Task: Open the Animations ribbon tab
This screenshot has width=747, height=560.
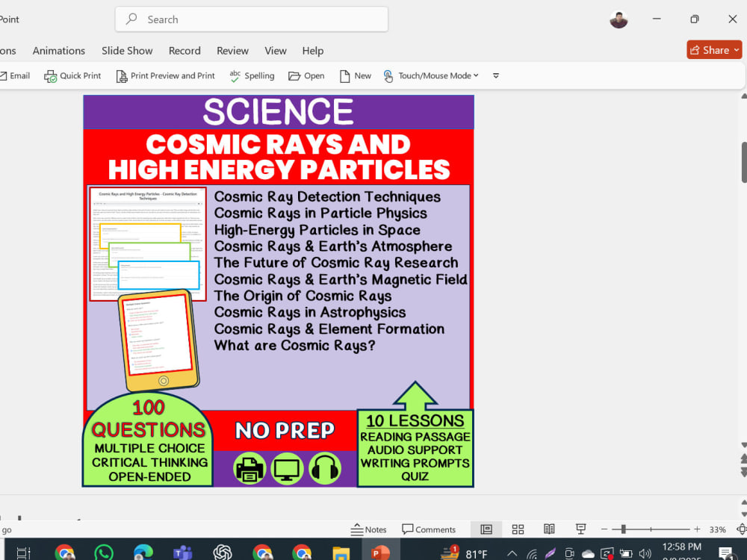Action: (x=58, y=51)
